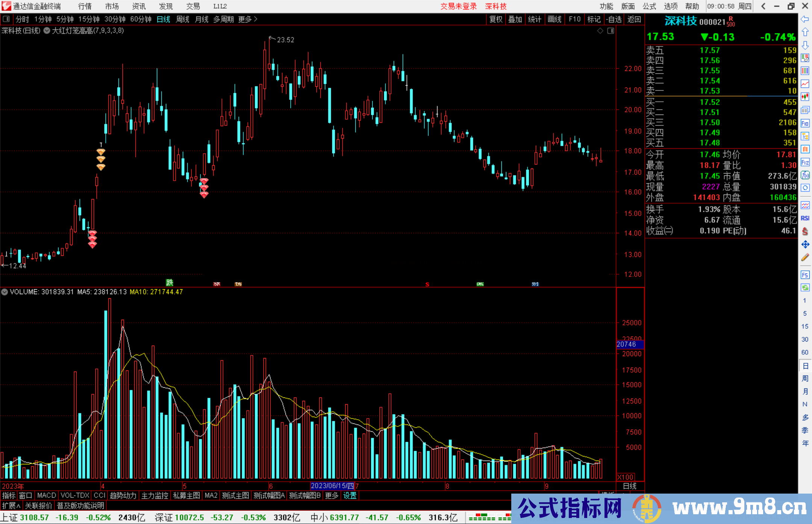Toggle the diamond marker at chart top-right
The width and height of the screenshot is (812, 524).
pos(600,31)
